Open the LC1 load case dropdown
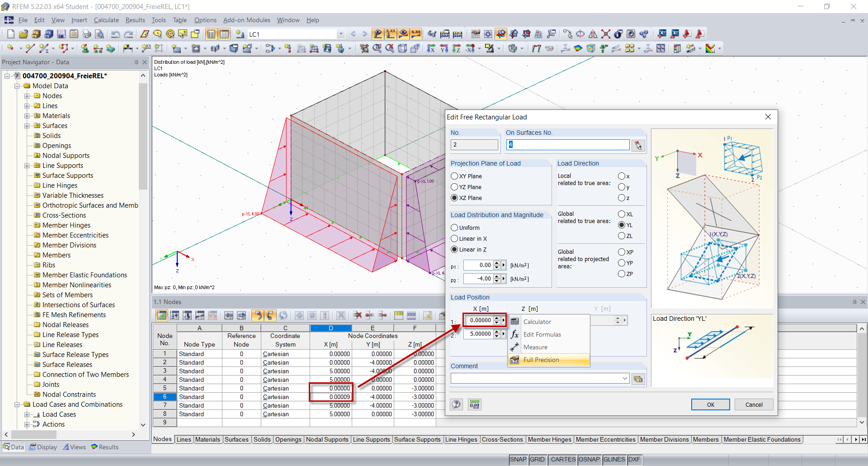Image resolution: width=868 pixels, height=466 pixels. [341, 34]
